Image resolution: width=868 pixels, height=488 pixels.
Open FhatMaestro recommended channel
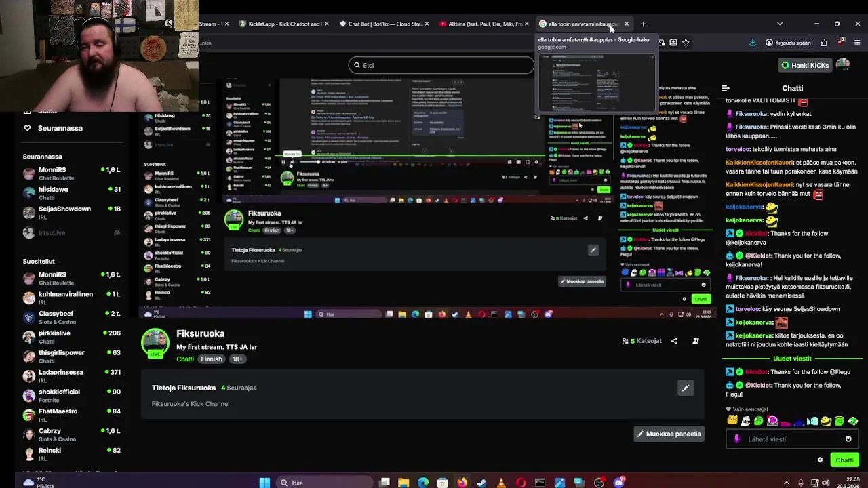(x=71, y=415)
